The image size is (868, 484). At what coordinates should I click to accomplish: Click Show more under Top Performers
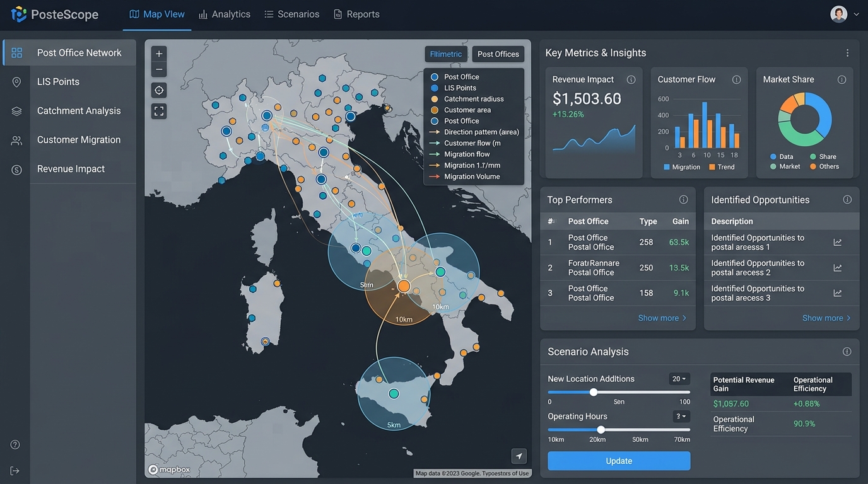tap(662, 318)
